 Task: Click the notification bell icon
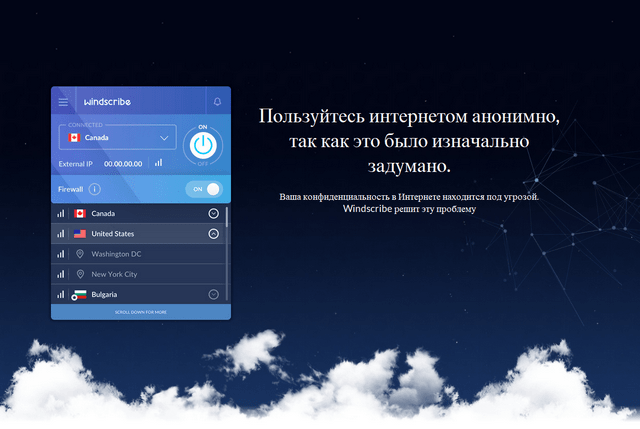pos(217,102)
